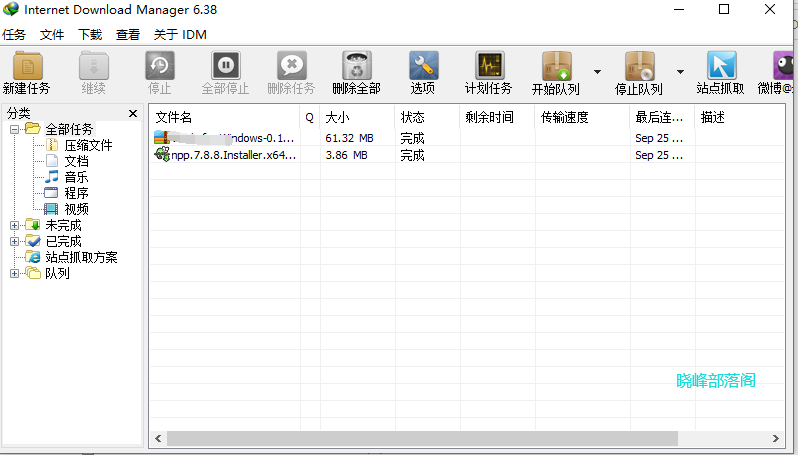Open dropdown arrow next to 开始队列
The image size is (798, 455).
coord(597,72)
